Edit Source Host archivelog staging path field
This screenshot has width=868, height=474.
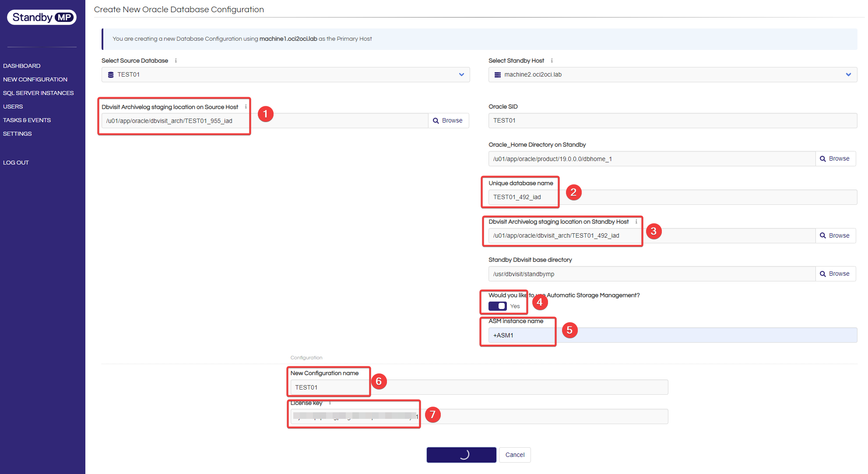coord(265,121)
